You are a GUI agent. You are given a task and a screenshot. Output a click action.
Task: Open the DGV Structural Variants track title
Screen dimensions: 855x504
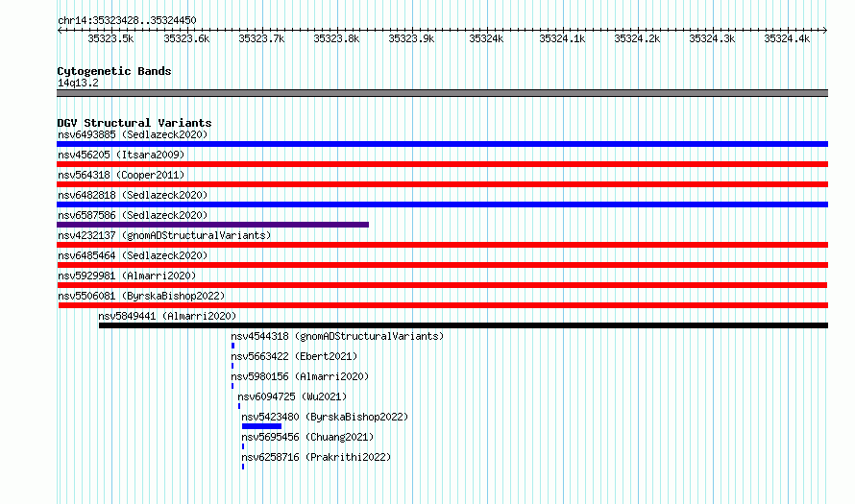(134, 123)
